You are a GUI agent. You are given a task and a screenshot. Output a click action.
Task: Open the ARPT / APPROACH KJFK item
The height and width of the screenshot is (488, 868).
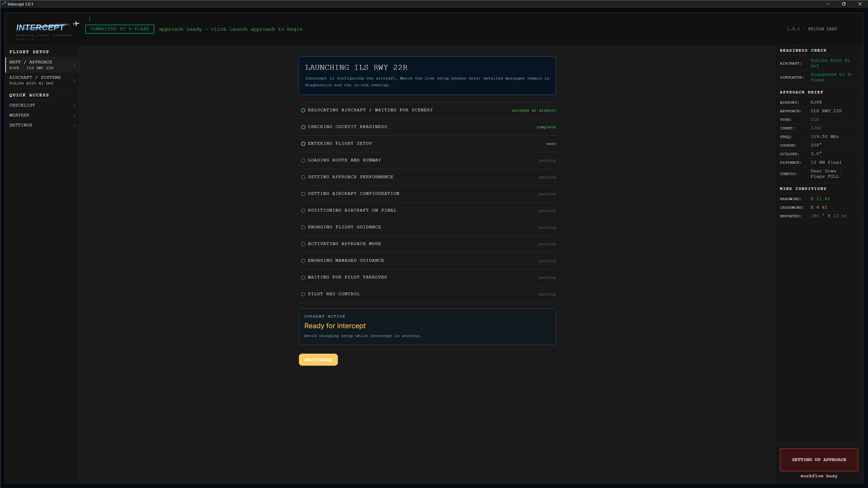click(42, 65)
